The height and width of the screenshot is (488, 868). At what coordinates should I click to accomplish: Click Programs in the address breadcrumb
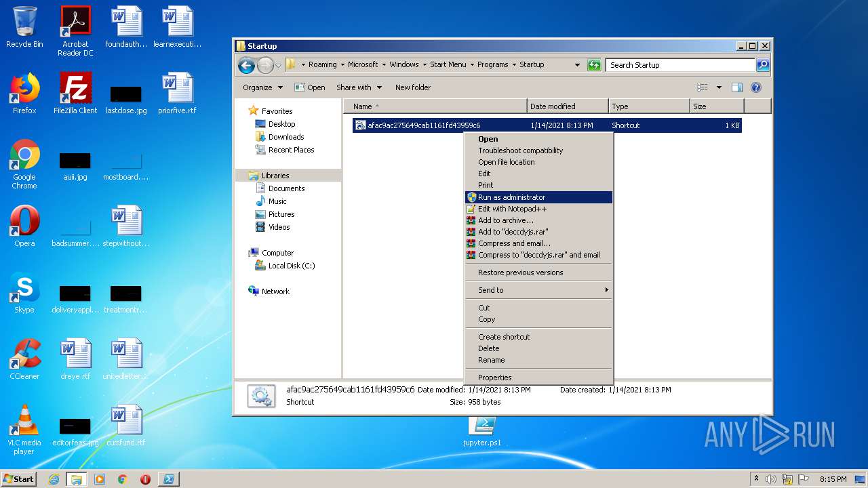coord(493,65)
